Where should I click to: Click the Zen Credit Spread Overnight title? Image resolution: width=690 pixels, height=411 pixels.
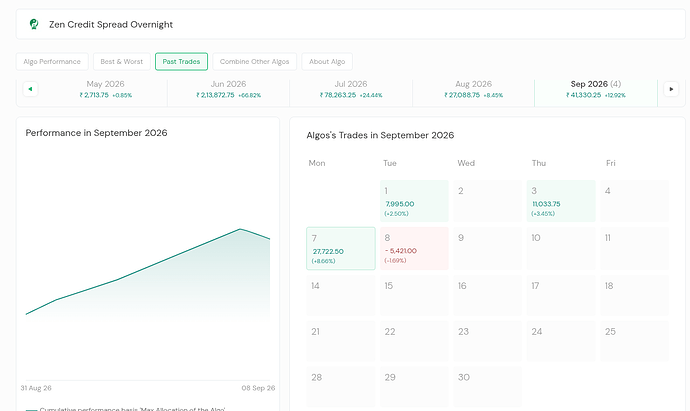pos(111,25)
